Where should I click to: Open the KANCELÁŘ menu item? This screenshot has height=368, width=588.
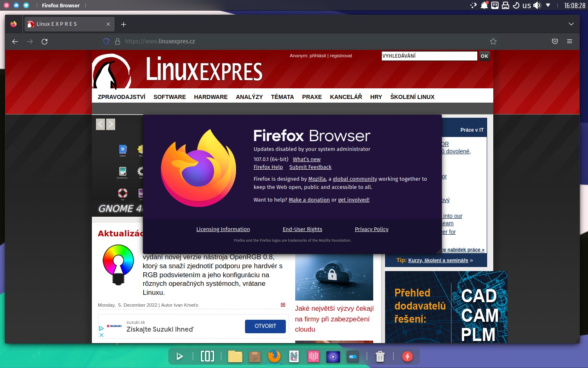click(x=346, y=97)
